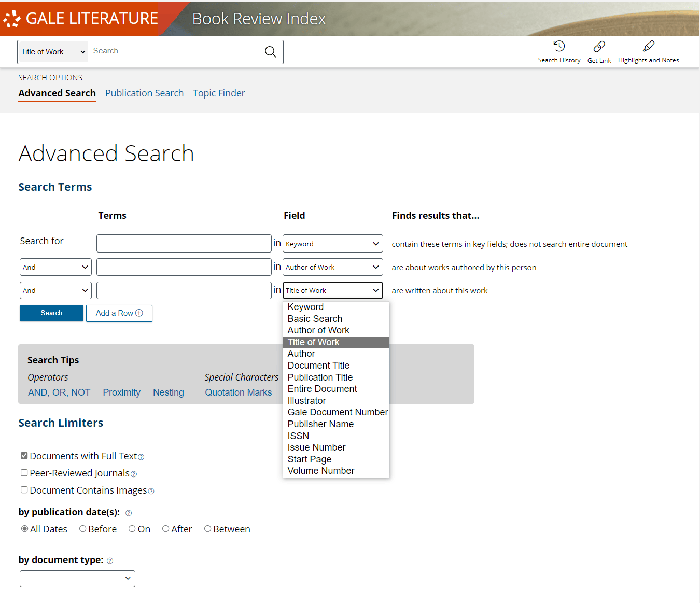Open Nesting search tip link
Image resolution: width=700 pixels, height=603 pixels.
pos(169,392)
